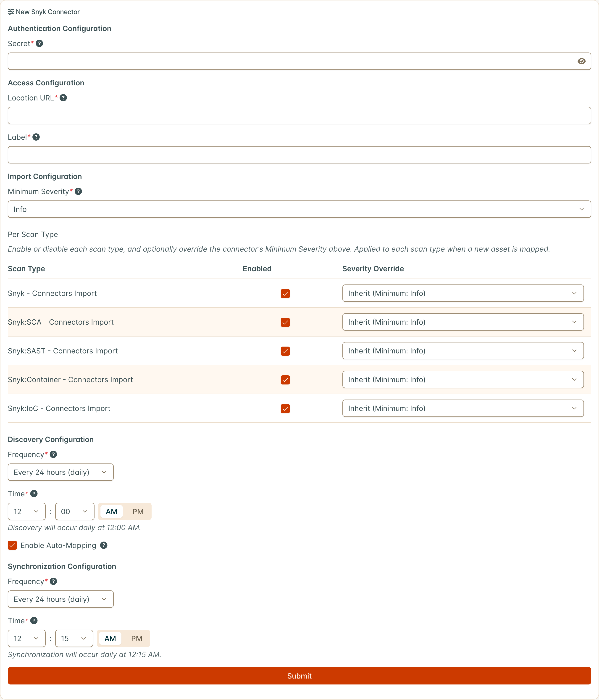Open the Discovery minutes dropdown showing 00
The image size is (599, 700).
tap(75, 511)
